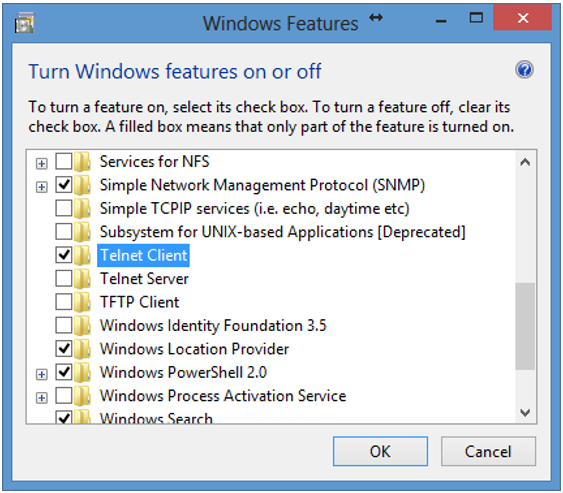Click the Cancel button
Viewport: 563px width, 493px height.
(x=488, y=451)
